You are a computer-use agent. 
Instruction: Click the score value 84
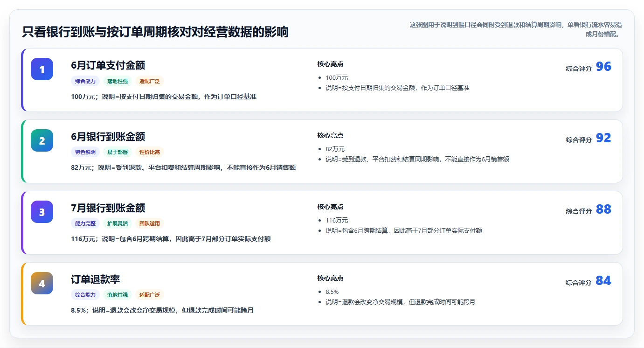pos(603,281)
